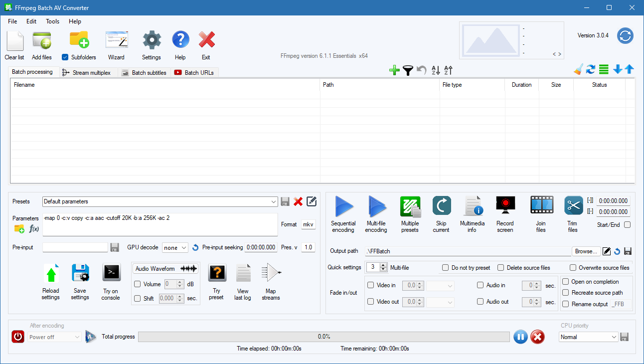The height and width of the screenshot is (364, 644).
Task: Click the Skip current icon
Action: 442,205
